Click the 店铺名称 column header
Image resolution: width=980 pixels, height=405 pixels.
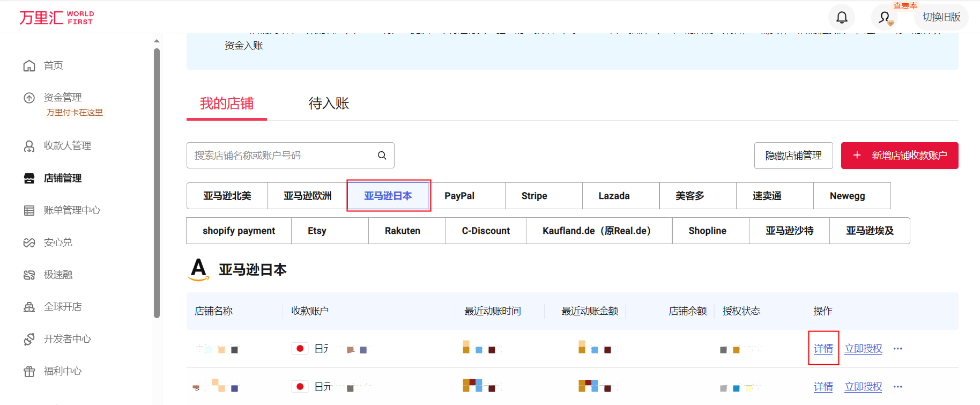pos(214,311)
